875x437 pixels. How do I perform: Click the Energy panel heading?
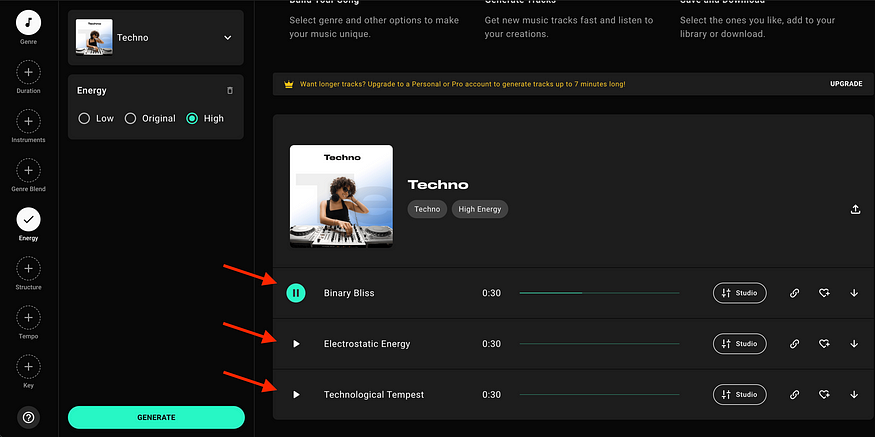coord(92,90)
